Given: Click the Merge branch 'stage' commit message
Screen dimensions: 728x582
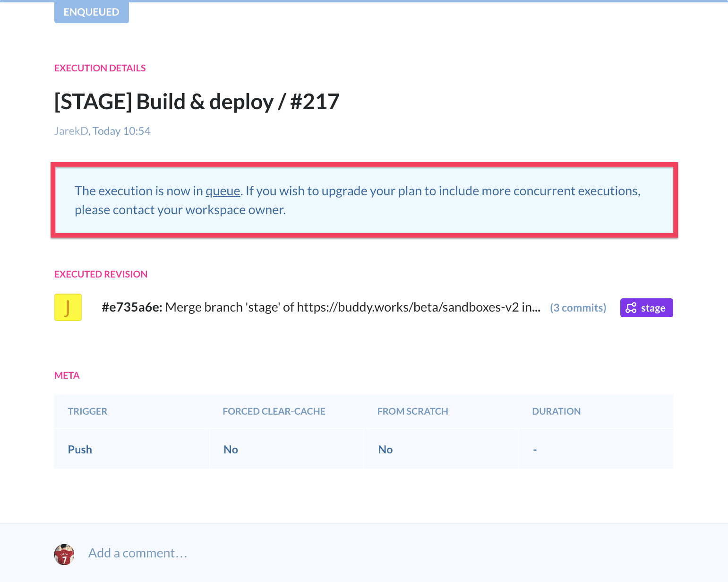Looking at the screenshot, I should point(352,307).
